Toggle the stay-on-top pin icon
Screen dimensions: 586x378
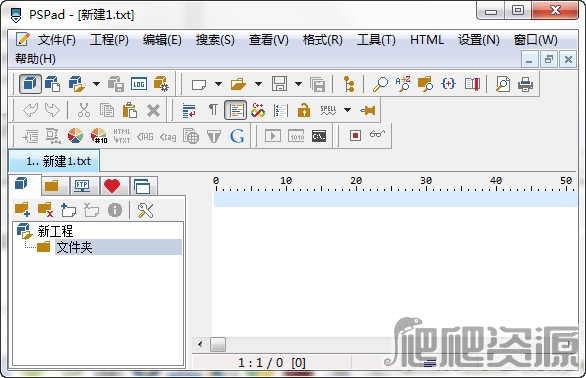click(x=368, y=110)
